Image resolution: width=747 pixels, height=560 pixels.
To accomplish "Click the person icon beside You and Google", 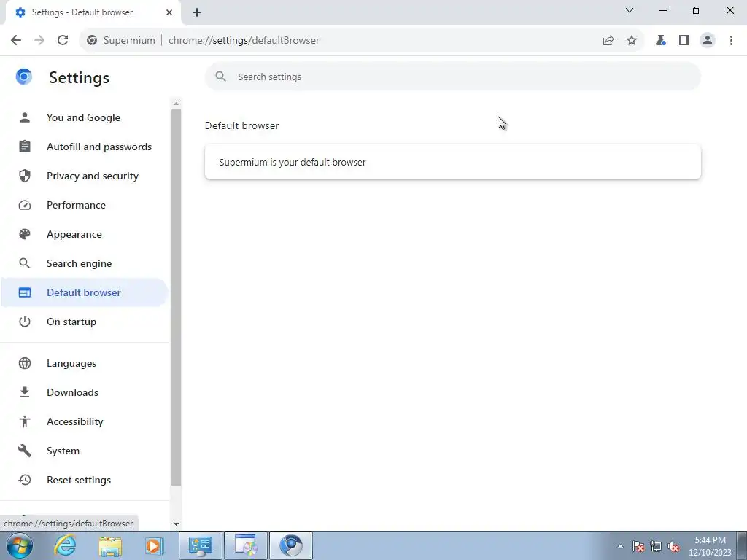I will (25, 117).
